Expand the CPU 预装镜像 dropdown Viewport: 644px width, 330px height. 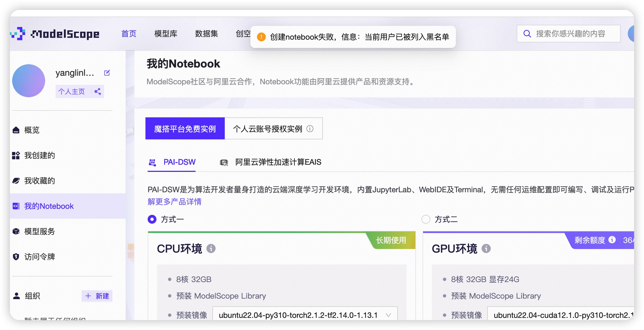tap(305, 315)
